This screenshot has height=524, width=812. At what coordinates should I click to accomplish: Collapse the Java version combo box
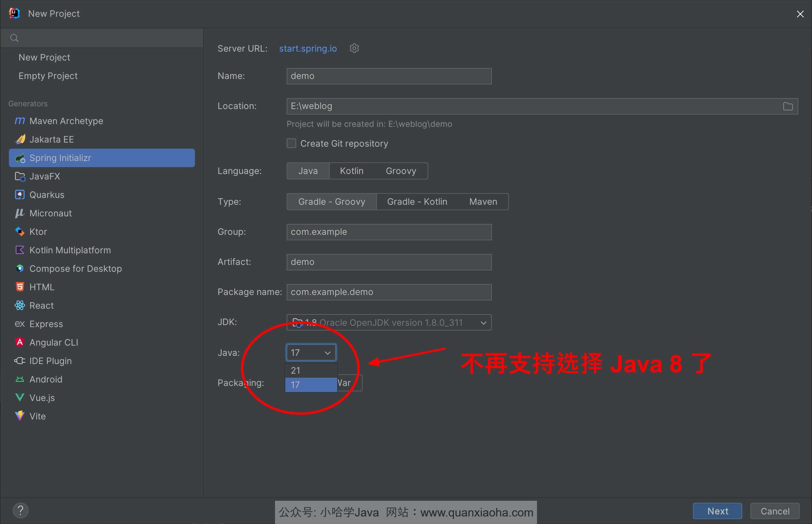pyautogui.click(x=311, y=352)
